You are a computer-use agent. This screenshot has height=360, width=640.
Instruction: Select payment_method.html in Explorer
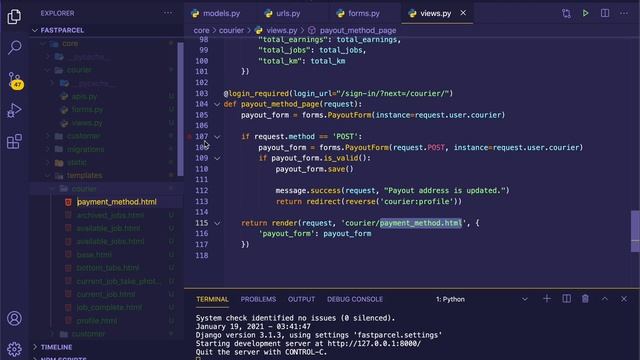116,202
